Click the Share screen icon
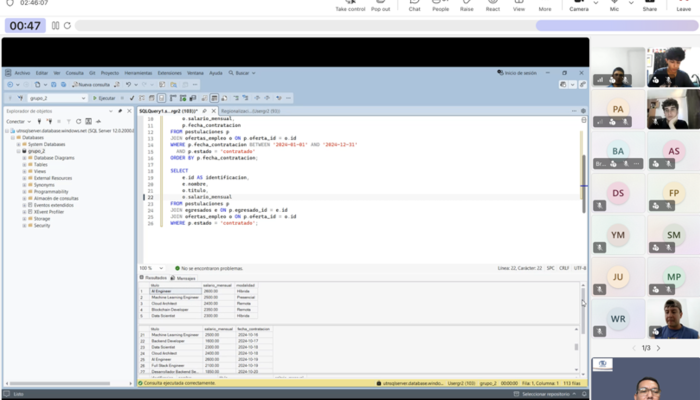The width and height of the screenshot is (700, 400). tap(650, 5)
